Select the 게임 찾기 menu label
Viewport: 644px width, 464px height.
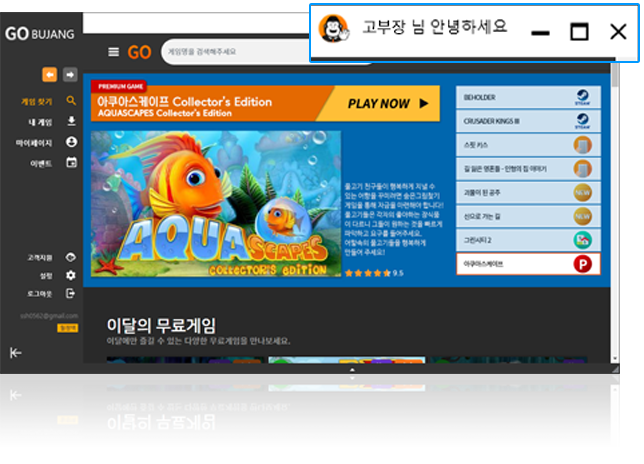coord(37,102)
